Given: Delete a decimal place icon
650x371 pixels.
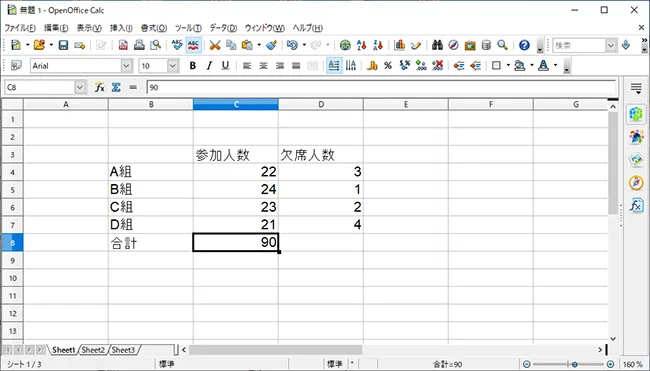Looking at the screenshot, I should (437, 65).
